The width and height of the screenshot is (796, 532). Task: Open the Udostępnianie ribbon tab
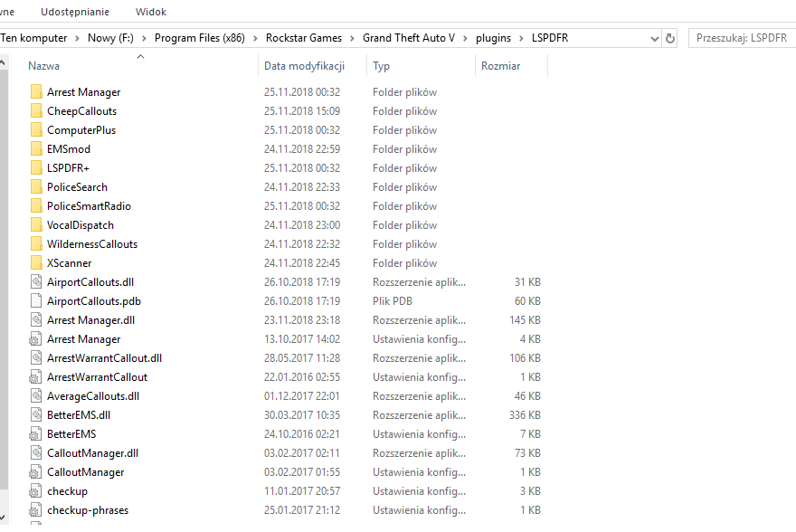[x=75, y=12]
